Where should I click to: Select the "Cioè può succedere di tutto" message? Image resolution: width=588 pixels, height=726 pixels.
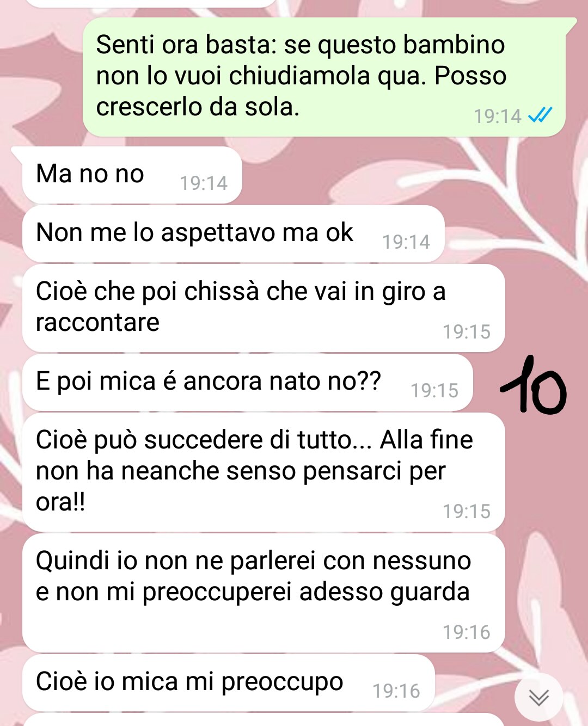click(x=264, y=472)
